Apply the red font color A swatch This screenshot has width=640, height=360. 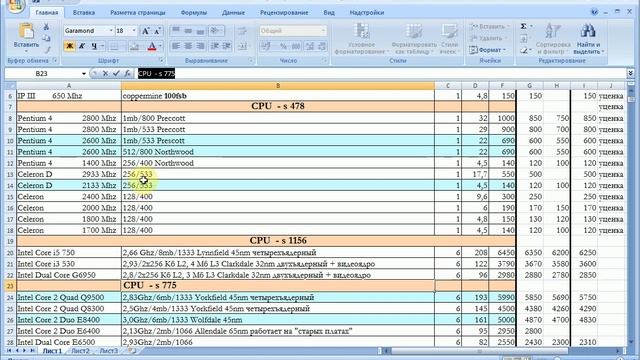coord(152,46)
